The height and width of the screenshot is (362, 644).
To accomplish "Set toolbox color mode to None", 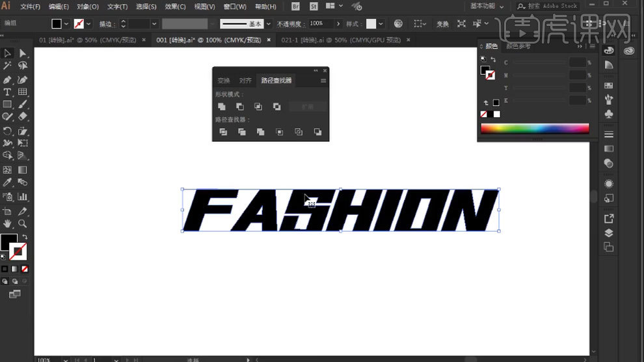I will 25,269.
